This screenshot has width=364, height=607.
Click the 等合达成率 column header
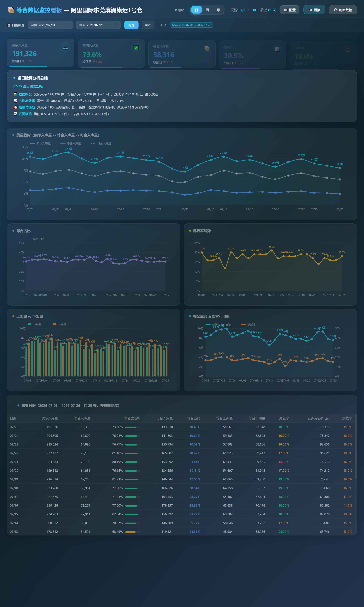[x=132, y=418]
